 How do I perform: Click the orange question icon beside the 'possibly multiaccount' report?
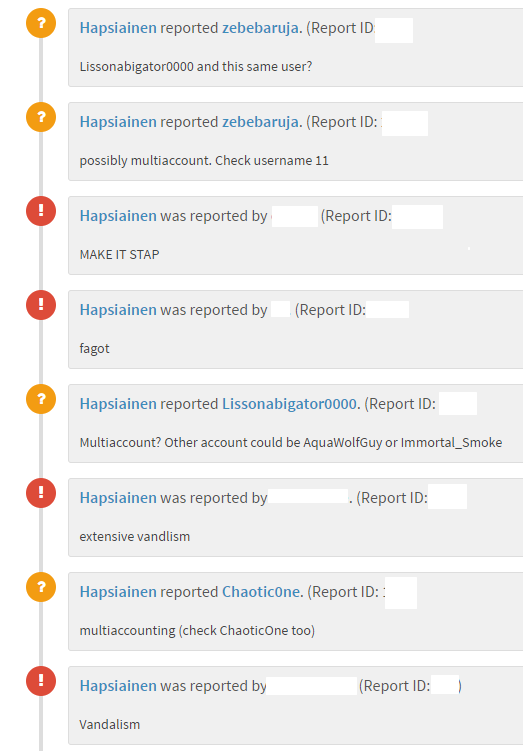point(41,117)
